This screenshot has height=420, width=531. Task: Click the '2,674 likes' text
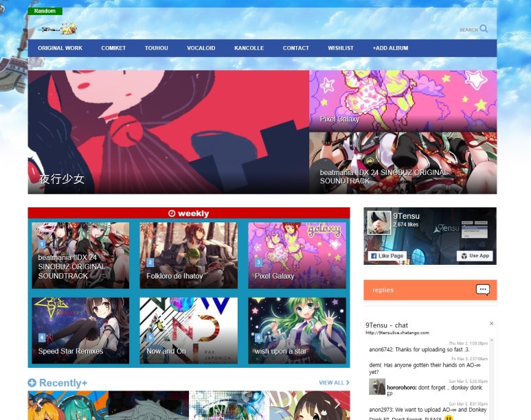(x=406, y=224)
